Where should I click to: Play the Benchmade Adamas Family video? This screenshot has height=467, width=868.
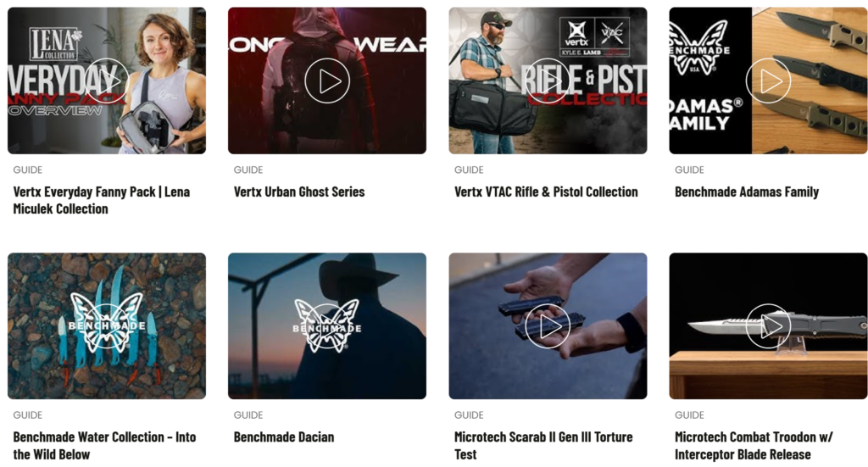coord(768,81)
